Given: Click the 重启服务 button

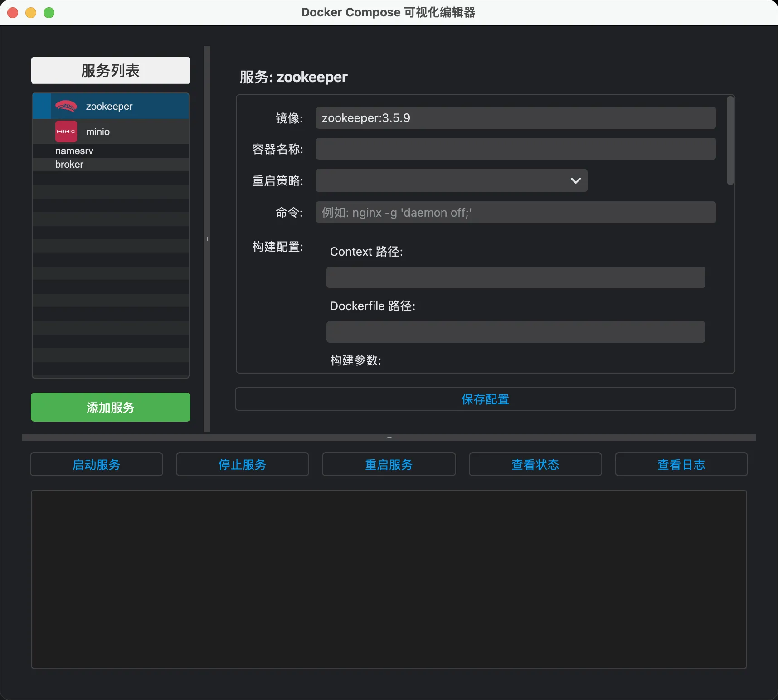Looking at the screenshot, I should pyautogui.click(x=389, y=464).
